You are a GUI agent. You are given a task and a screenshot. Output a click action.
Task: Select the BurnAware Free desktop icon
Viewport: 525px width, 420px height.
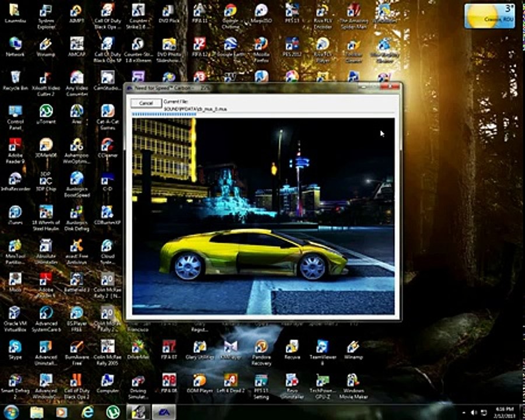coord(76,352)
